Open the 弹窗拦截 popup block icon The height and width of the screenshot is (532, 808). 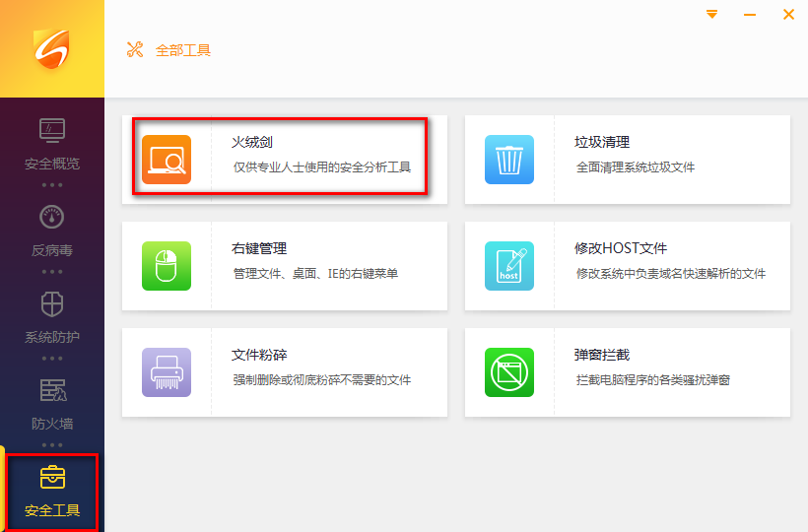point(508,372)
